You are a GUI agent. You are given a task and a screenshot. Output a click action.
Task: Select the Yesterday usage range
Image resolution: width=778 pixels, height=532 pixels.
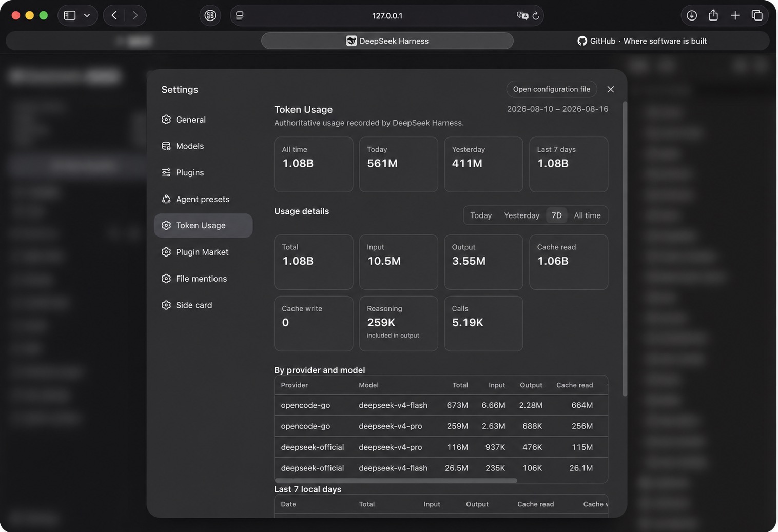522,215
